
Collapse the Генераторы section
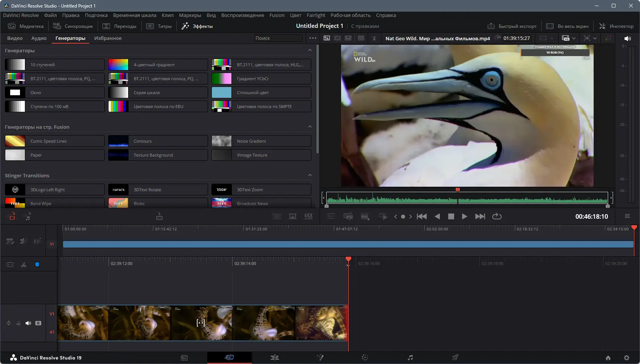[x=310, y=50]
